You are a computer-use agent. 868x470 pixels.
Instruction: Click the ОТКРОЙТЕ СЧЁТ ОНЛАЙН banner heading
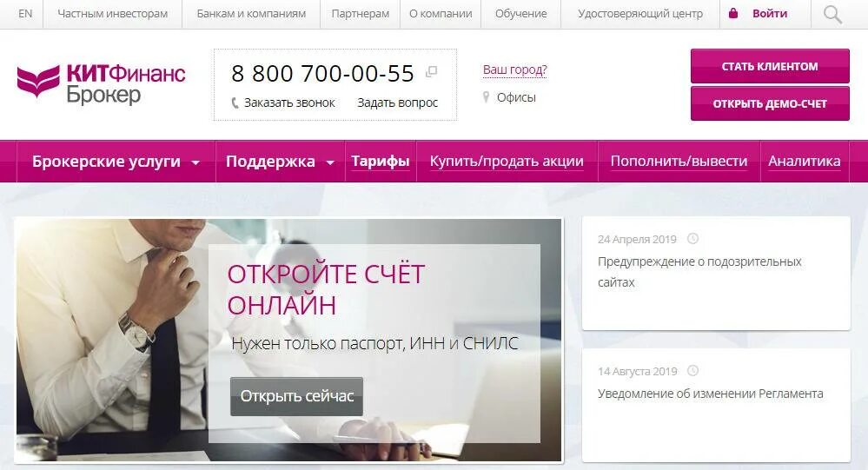(326, 289)
